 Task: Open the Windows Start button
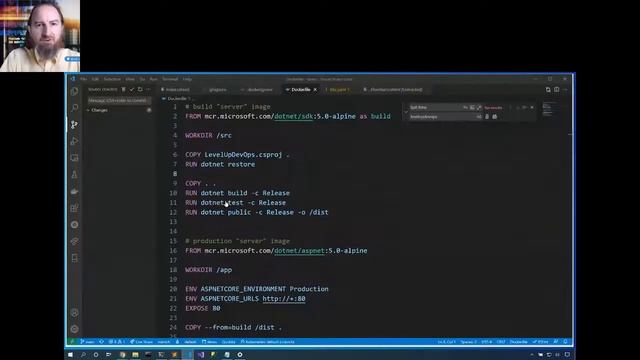click(70, 355)
